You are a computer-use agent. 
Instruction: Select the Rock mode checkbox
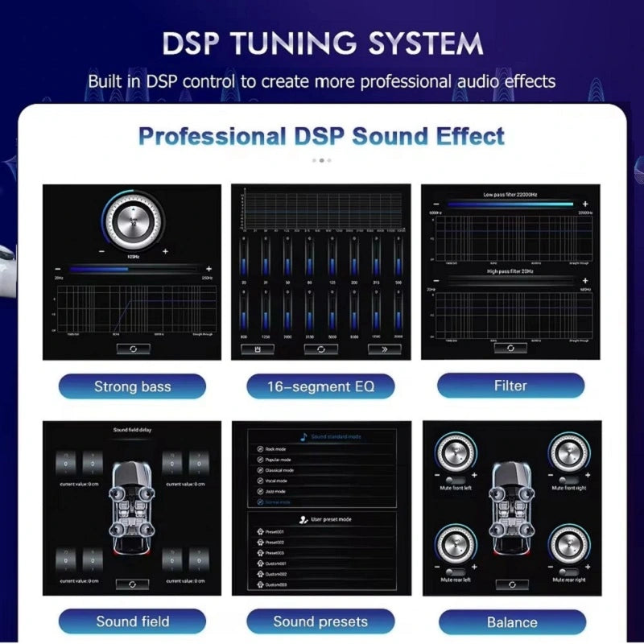click(x=260, y=448)
